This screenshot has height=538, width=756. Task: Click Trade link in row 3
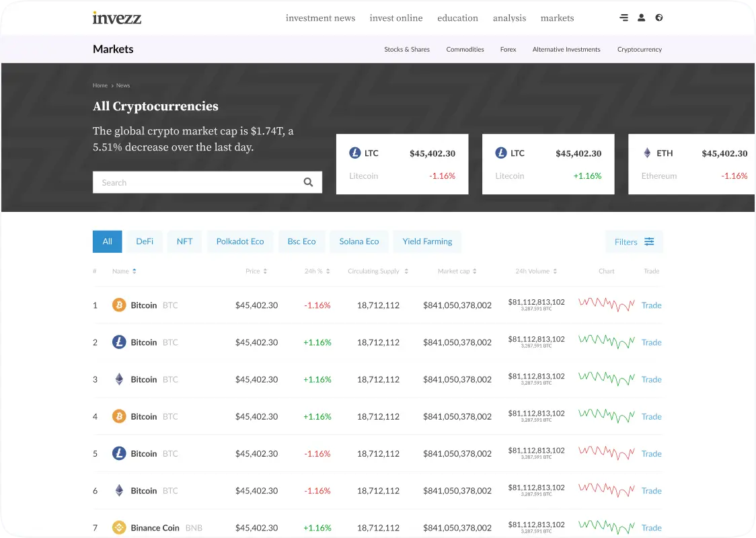651,379
